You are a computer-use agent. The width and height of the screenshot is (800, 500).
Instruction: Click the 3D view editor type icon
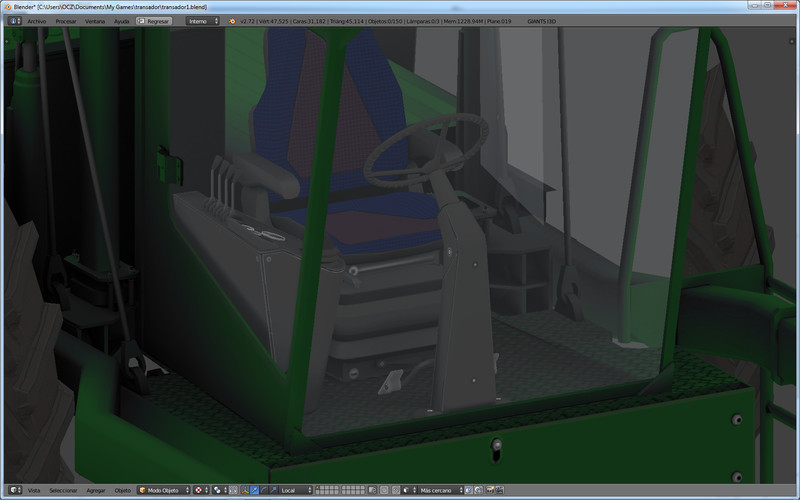[x=13, y=490]
